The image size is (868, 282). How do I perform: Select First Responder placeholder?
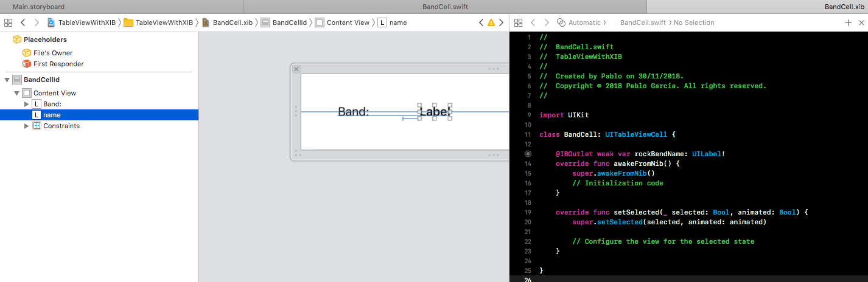(58, 64)
